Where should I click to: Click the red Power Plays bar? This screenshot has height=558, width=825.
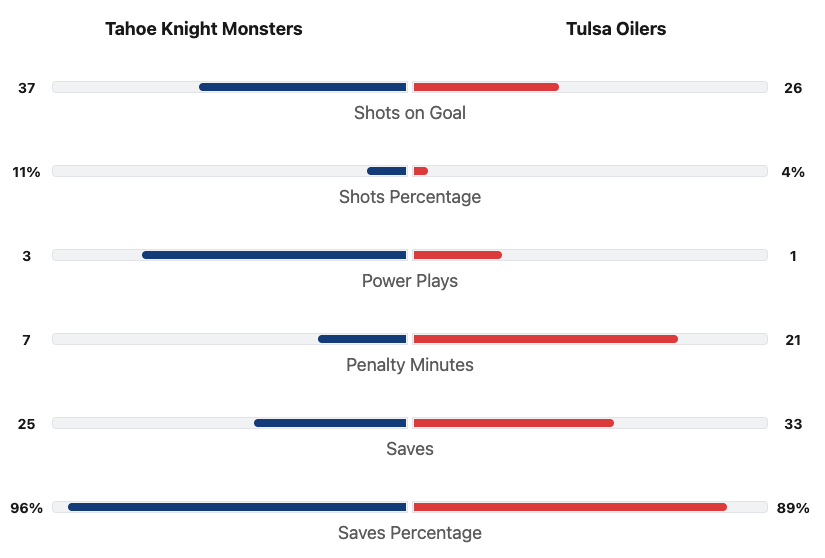(457, 255)
